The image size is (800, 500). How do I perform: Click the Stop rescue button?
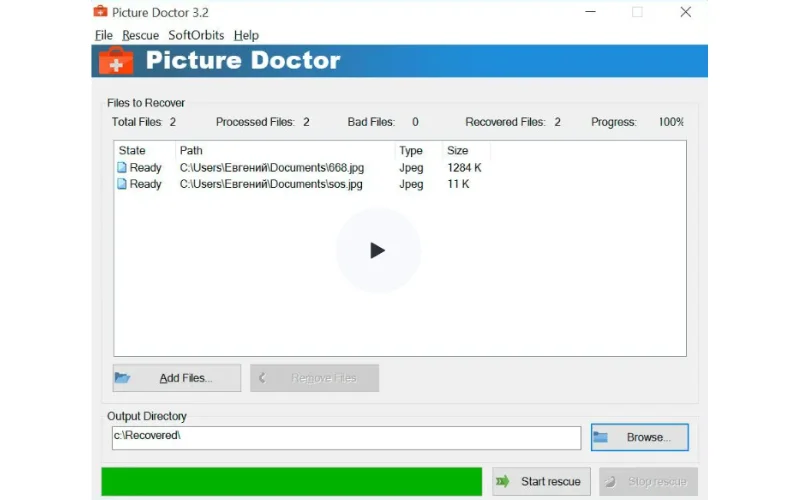pyautogui.click(x=648, y=482)
